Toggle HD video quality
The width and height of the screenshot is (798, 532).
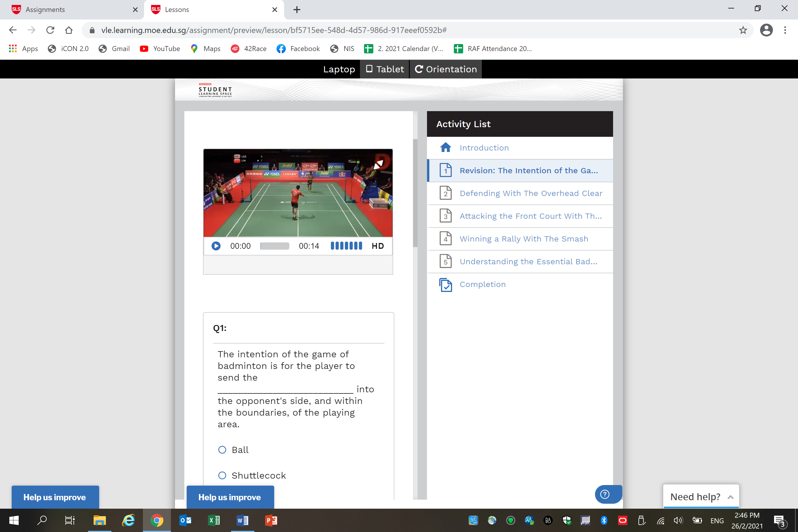(378, 246)
